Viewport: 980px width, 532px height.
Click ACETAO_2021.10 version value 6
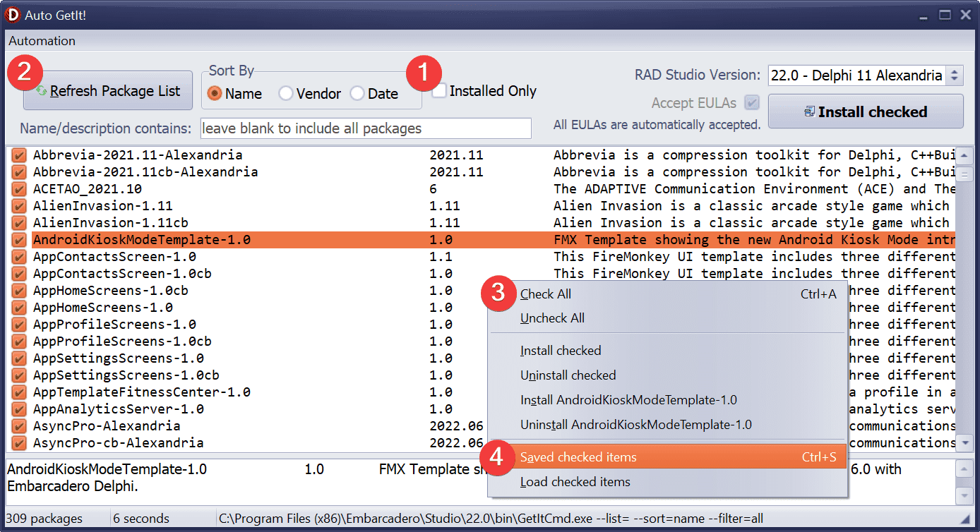(x=433, y=189)
